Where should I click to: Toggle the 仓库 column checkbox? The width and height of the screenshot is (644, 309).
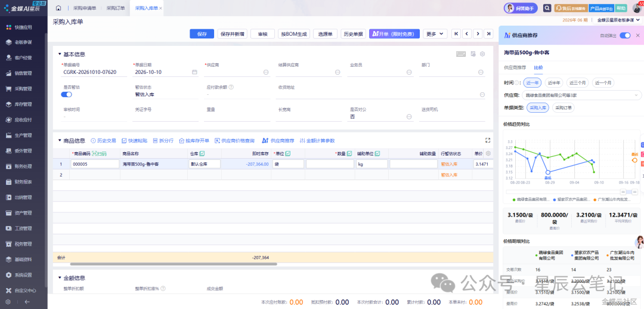[x=202, y=153]
